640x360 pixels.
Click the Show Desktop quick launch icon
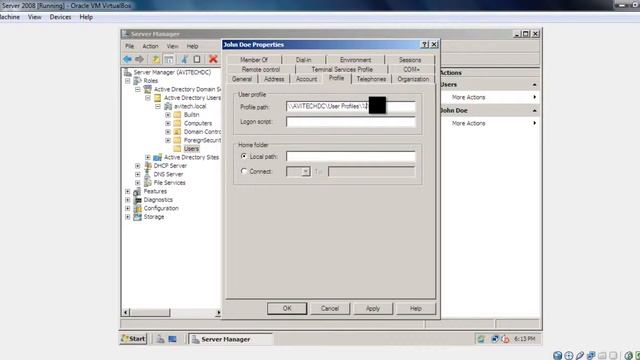(173, 339)
